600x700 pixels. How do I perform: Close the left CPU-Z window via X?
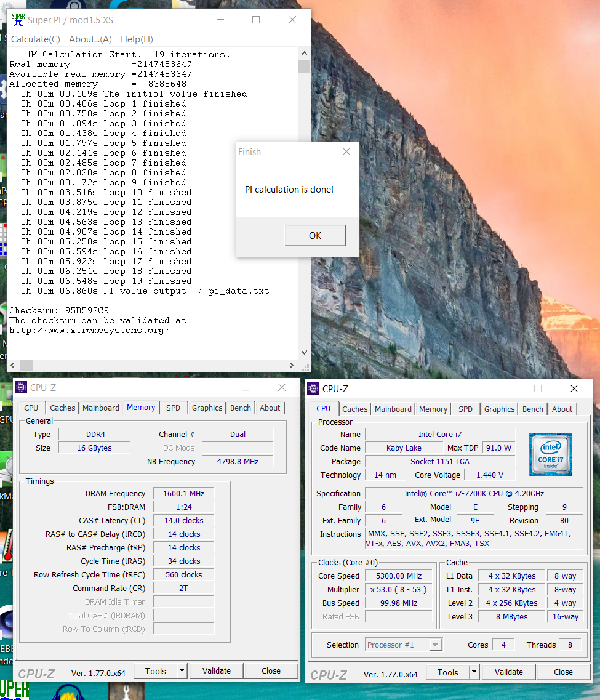(x=282, y=387)
